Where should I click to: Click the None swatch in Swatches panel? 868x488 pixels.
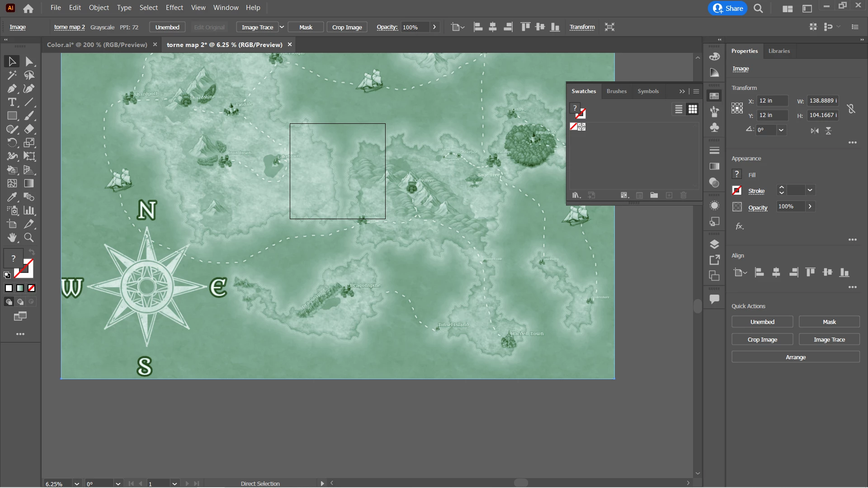coord(573,127)
